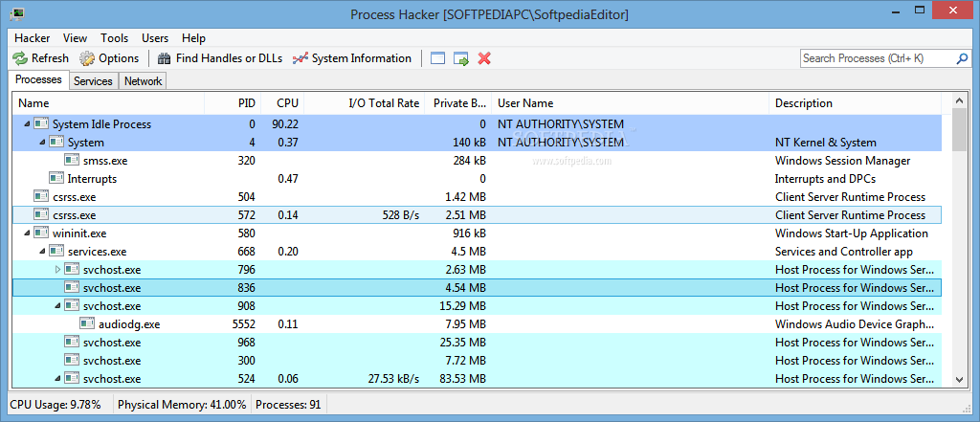
Task: Click the icon of svchost.exe PID 796
Action: point(73,269)
